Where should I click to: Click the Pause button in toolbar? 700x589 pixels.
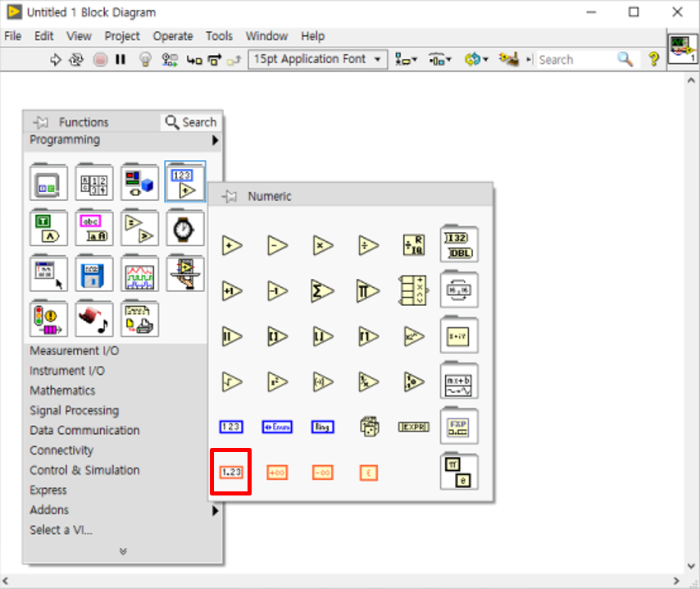point(120,59)
